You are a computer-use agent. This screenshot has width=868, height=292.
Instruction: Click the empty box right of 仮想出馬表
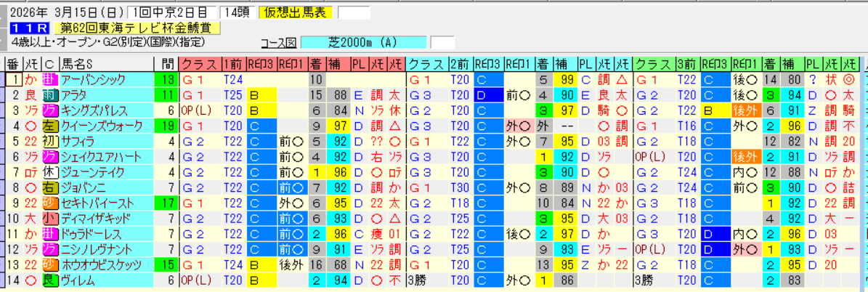point(354,13)
